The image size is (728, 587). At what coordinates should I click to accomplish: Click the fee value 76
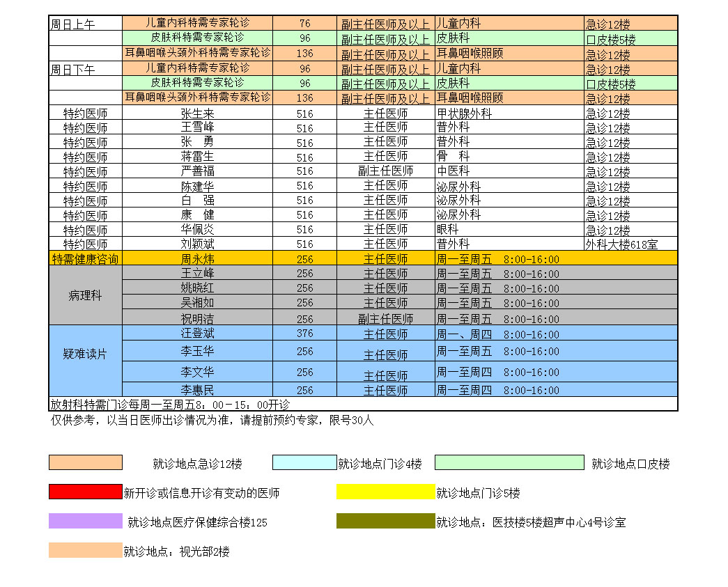click(x=304, y=23)
